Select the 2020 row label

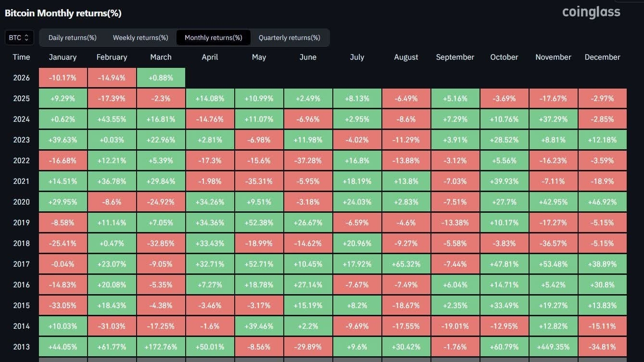click(x=21, y=202)
